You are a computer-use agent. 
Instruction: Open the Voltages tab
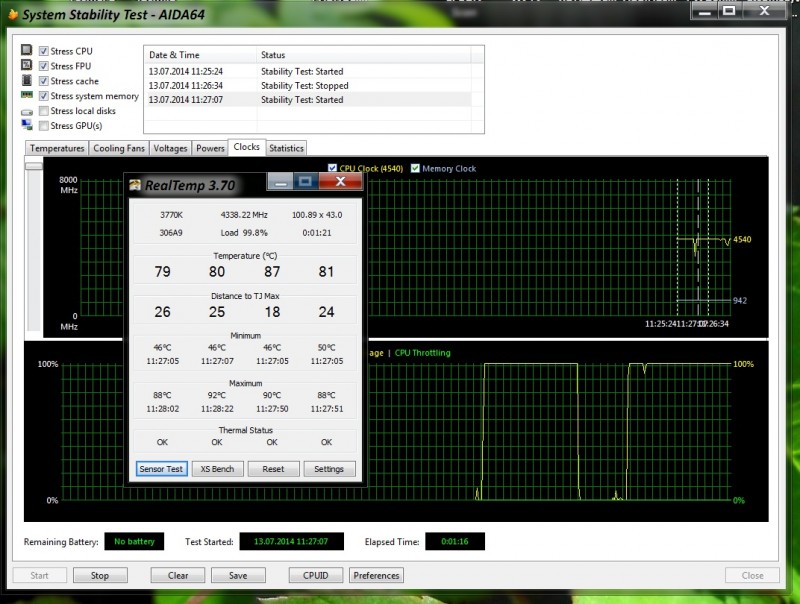click(x=170, y=148)
